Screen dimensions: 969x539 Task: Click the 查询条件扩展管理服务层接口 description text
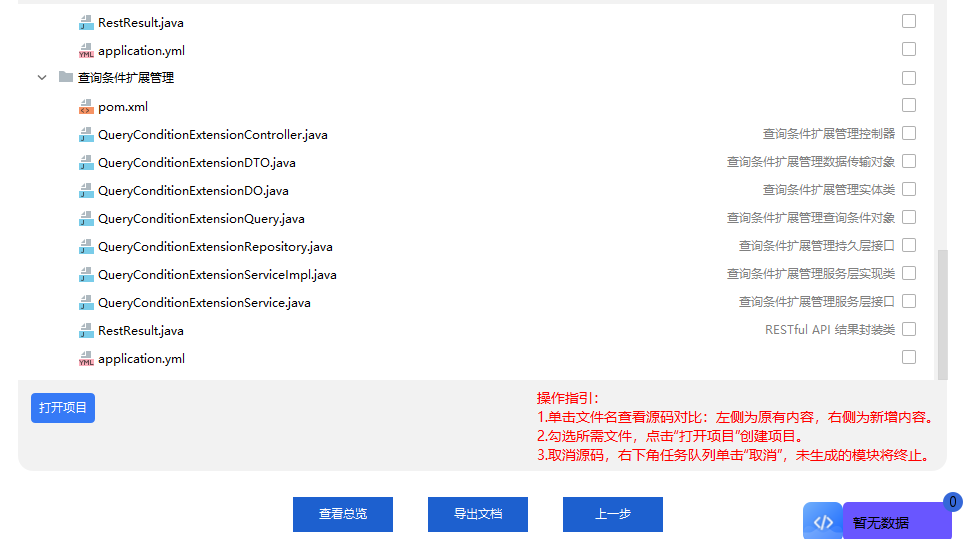pyautogui.click(x=817, y=302)
